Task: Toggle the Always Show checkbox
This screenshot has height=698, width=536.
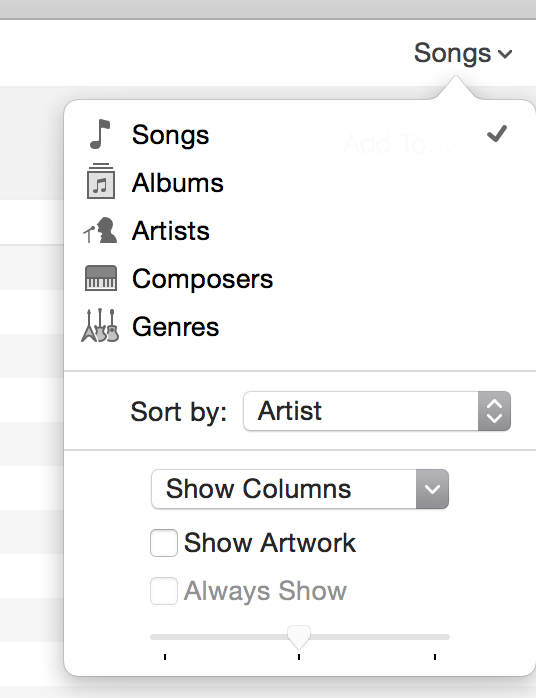Action: pos(164,591)
